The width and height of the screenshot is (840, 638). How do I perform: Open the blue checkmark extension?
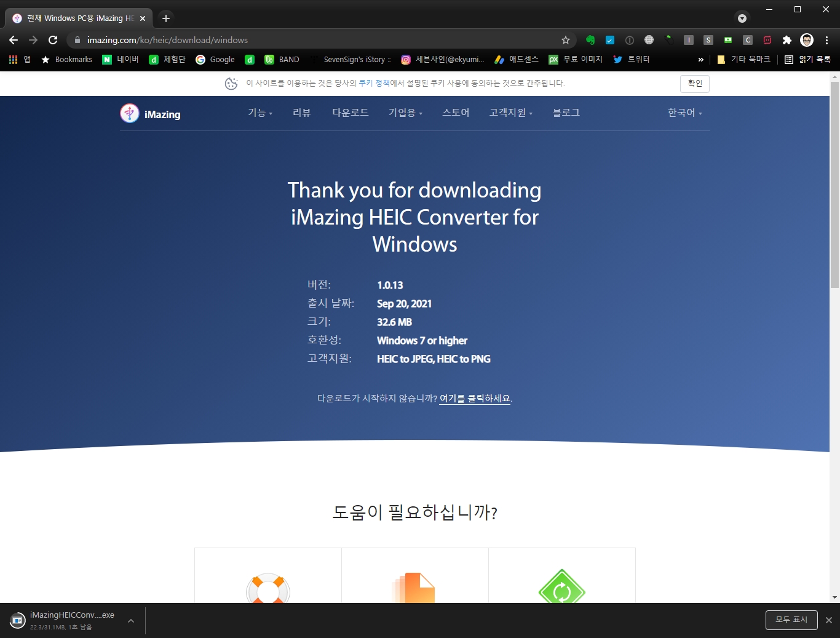[x=610, y=40]
